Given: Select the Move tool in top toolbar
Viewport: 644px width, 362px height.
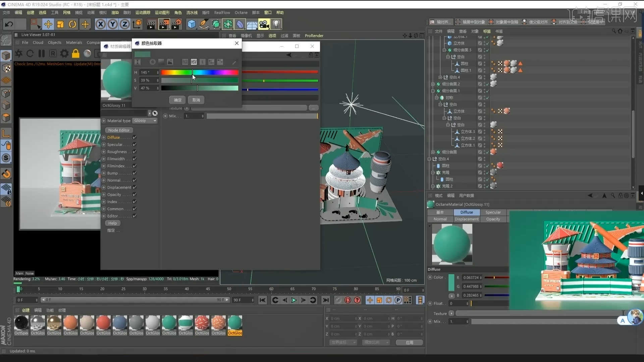Looking at the screenshot, I should [x=48, y=24].
